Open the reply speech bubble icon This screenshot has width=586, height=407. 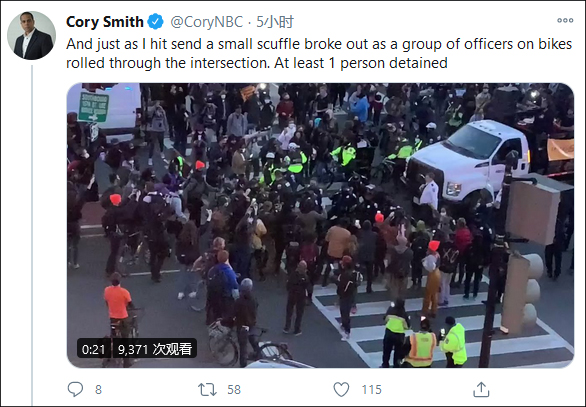coord(75,389)
